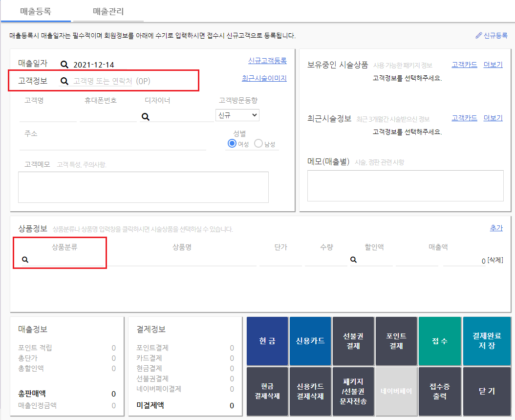This screenshot has width=515, height=420.
Task: Click the 단가 input field
Action: [x=280, y=260]
